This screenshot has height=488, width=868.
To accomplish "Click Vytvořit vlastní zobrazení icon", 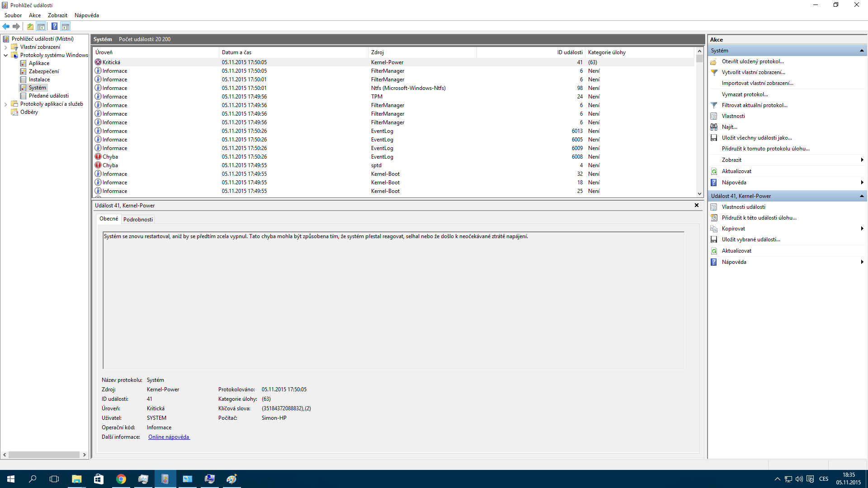I will click(714, 72).
